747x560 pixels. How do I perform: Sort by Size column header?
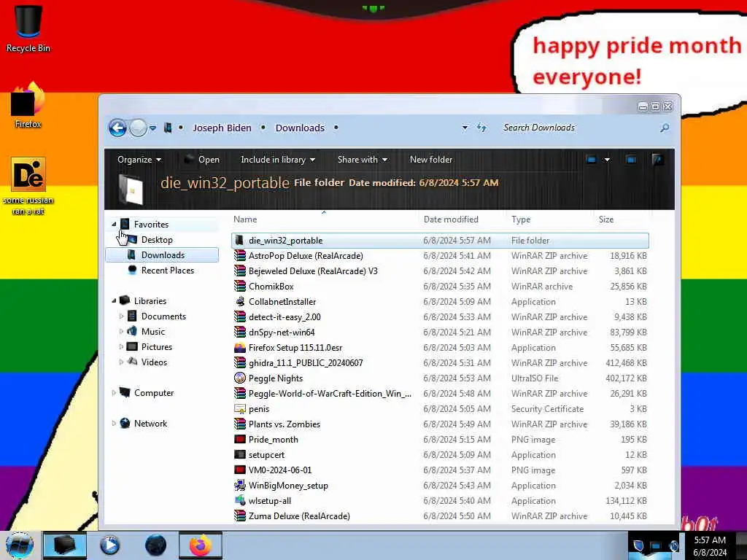(x=606, y=219)
